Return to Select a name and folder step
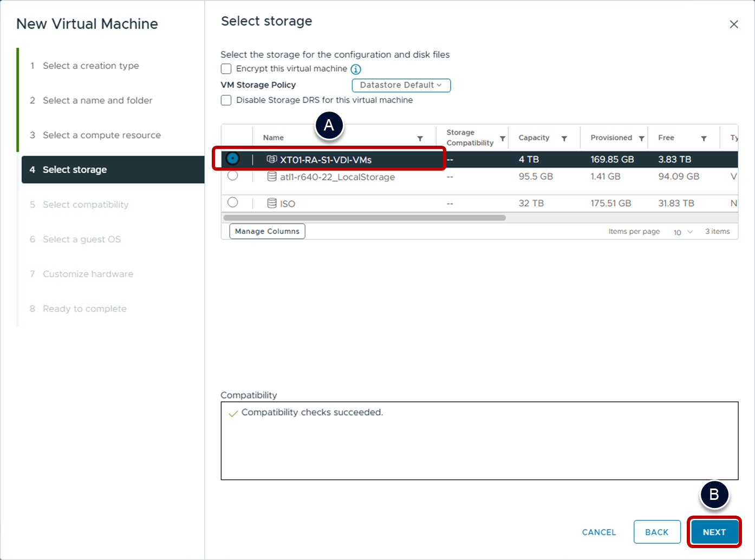Image resolution: width=755 pixels, height=560 pixels. pos(97,100)
